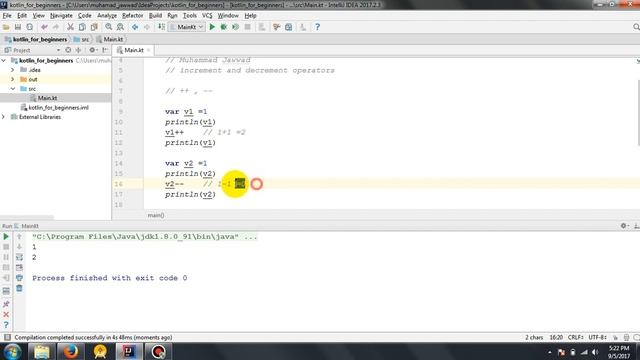Open the File menu
This screenshot has height=360, width=640.
pos(7,16)
